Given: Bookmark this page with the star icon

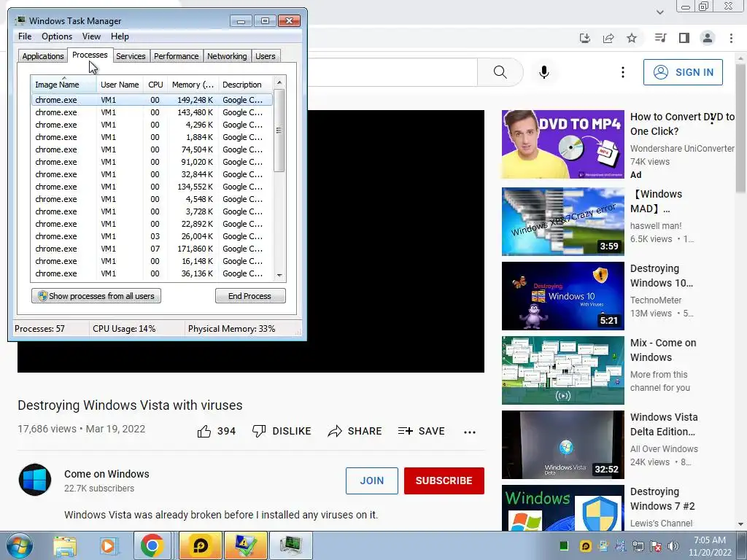Looking at the screenshot, I should point(632,38).
